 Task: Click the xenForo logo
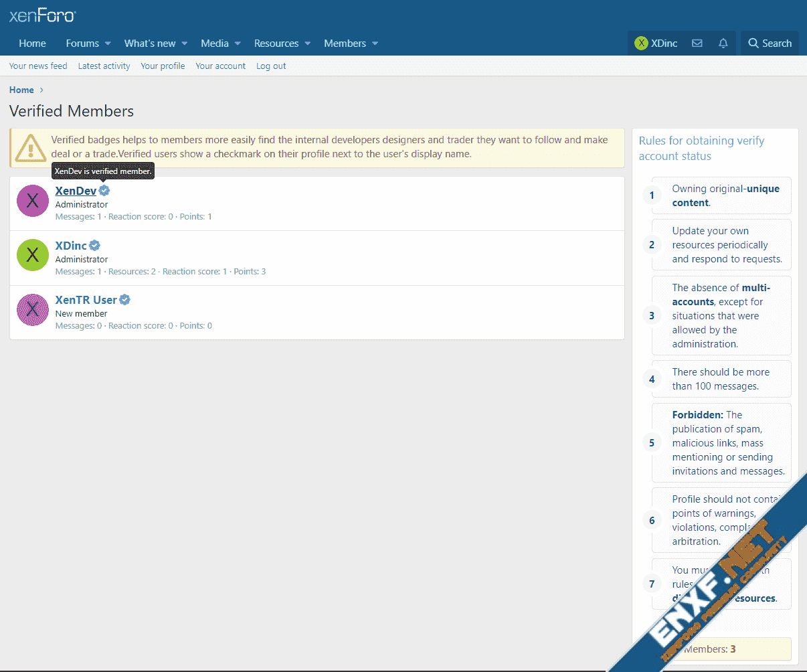point(42,15)
